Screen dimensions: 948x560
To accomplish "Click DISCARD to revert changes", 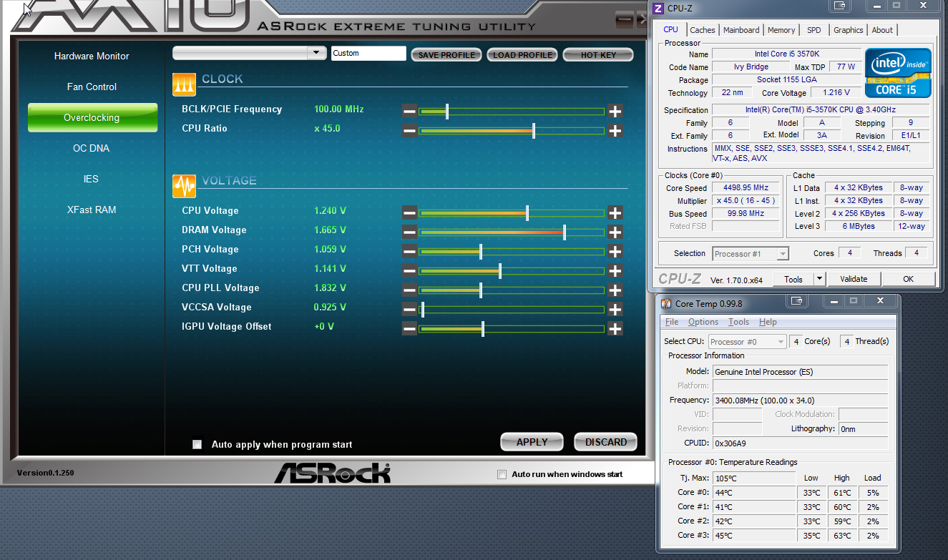I will point(605,442).
